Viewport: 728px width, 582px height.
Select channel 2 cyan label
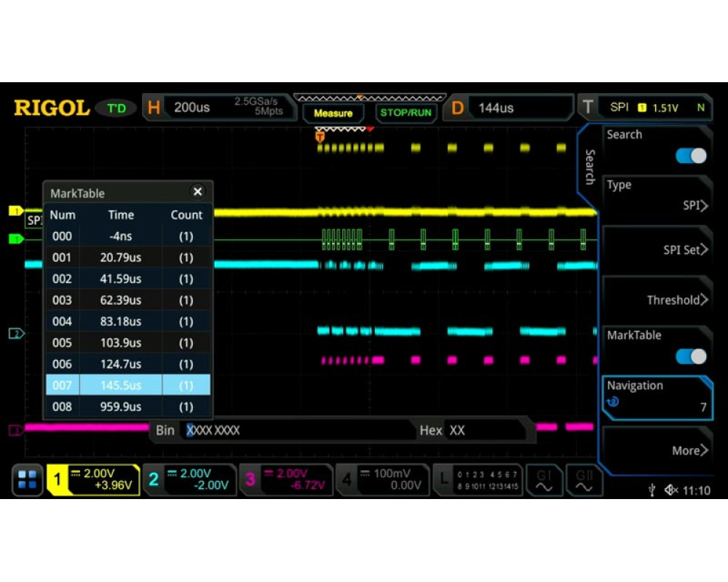[x=154, y=479]
